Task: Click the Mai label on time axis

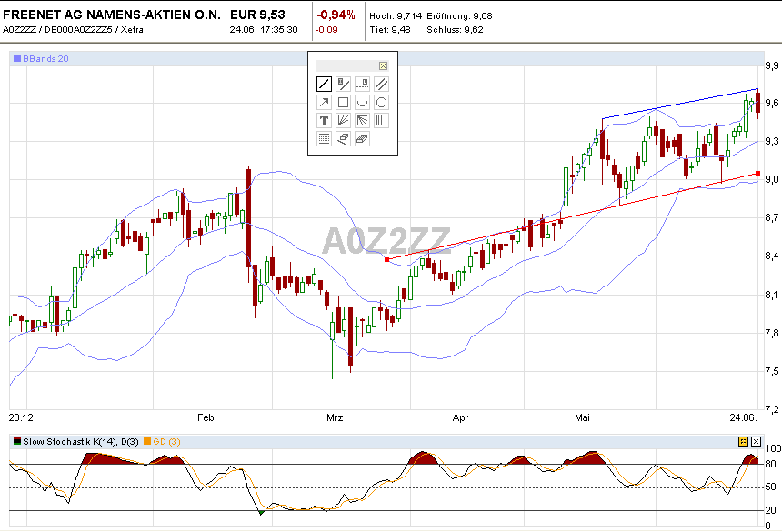Action: [x=582, y=417]
